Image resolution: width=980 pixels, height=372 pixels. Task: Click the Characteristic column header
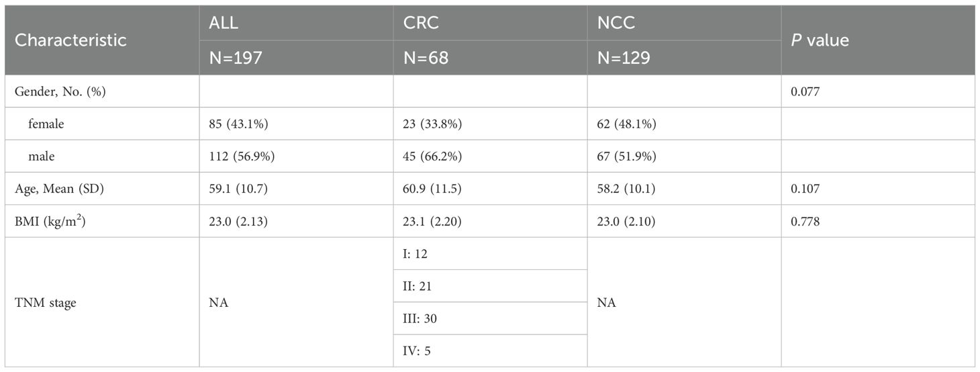(70, 40)
